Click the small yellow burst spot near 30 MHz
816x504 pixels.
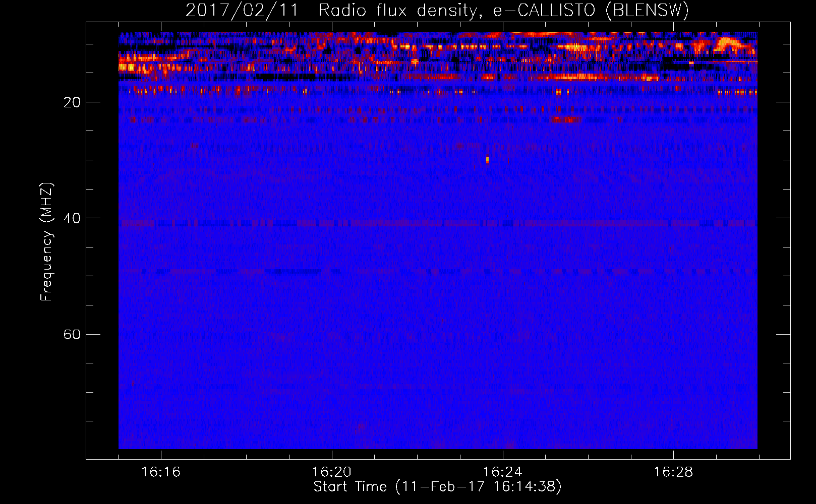click(487, 160)
